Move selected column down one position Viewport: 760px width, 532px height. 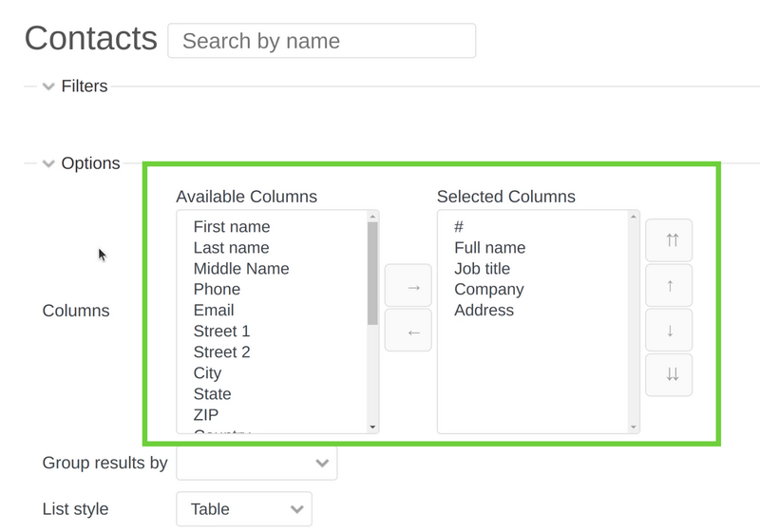(x=669, y=330)
